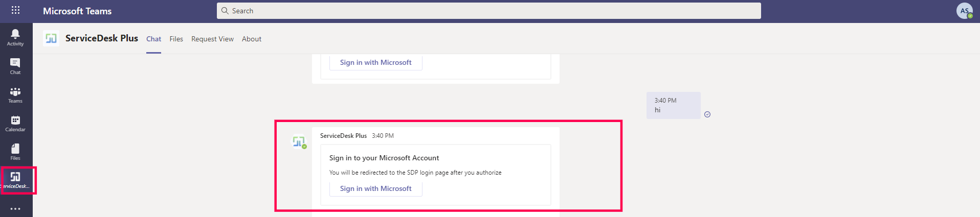Click the ServiceDesk Plus header logo
This screenshot has width=980, height=217.
point(51,38)
